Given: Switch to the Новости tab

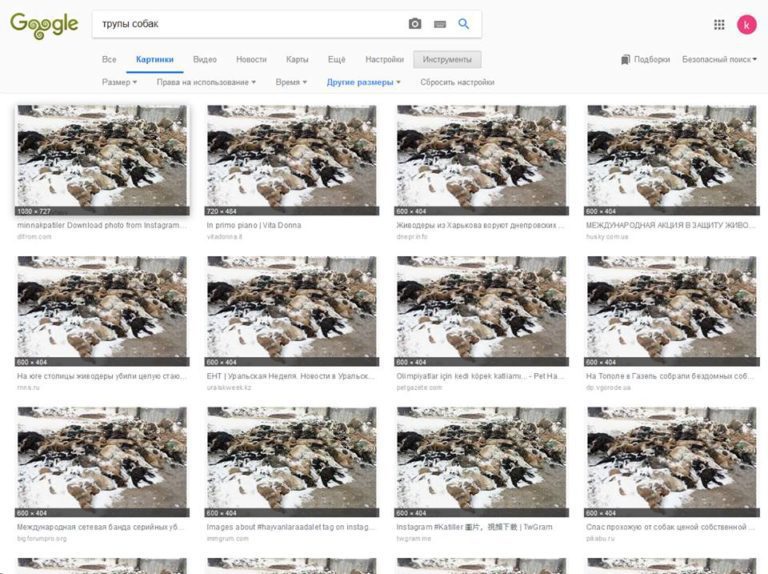Looking at the screenshot, I should pos(251,59).
